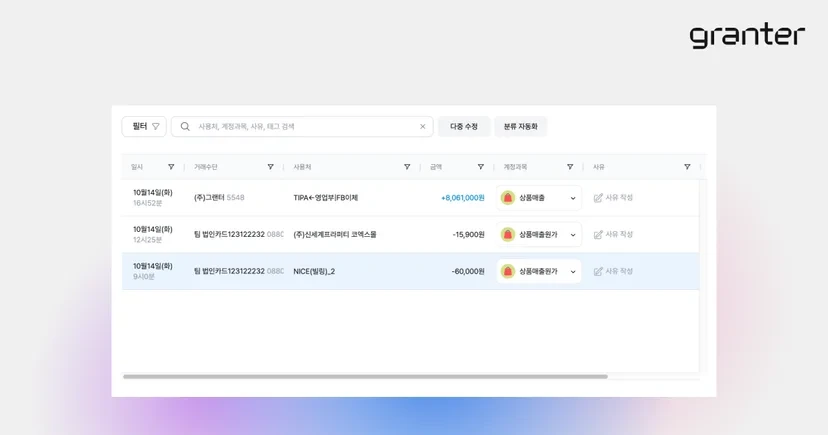Click the -60,000원 amount
This screenshot has width=828, height=435.
click(468, 271)
